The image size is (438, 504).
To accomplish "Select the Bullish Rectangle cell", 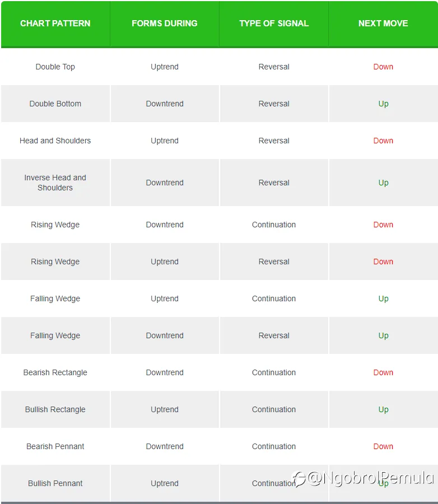I will tap(55, 409).
